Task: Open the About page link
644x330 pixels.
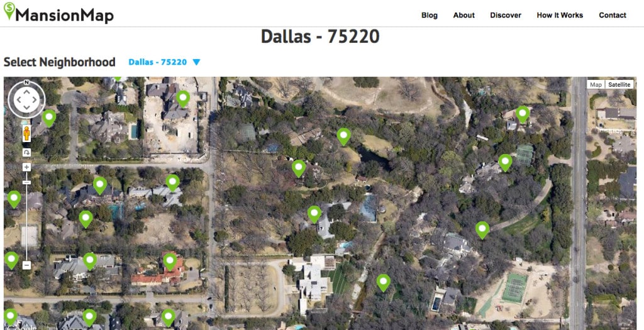Action: (x=464, y=15)
